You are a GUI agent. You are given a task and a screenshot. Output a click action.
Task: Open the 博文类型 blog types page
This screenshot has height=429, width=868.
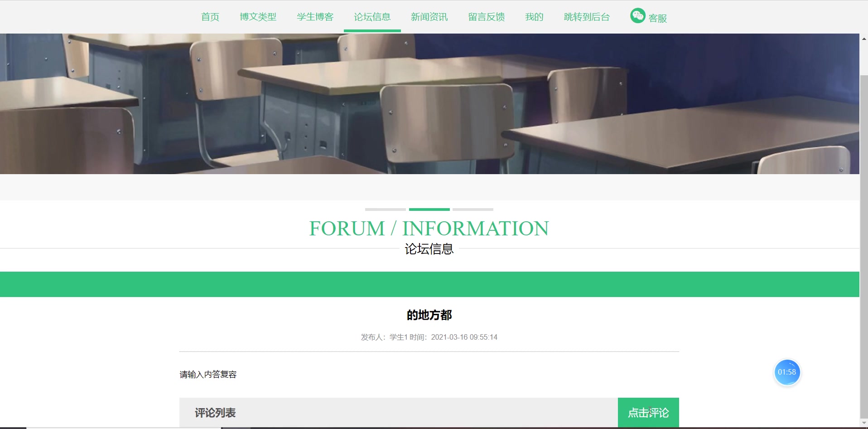[x=258, y=16]
